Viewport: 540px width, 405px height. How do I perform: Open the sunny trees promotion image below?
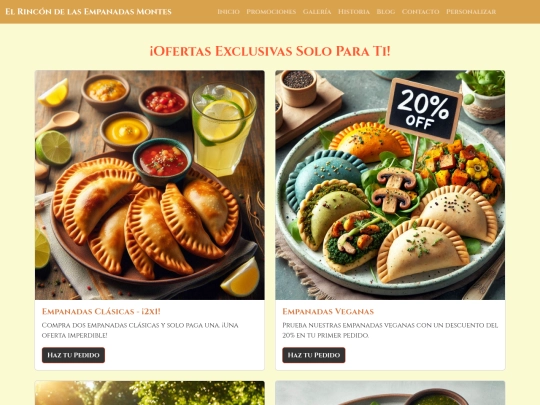pos(150,393)
